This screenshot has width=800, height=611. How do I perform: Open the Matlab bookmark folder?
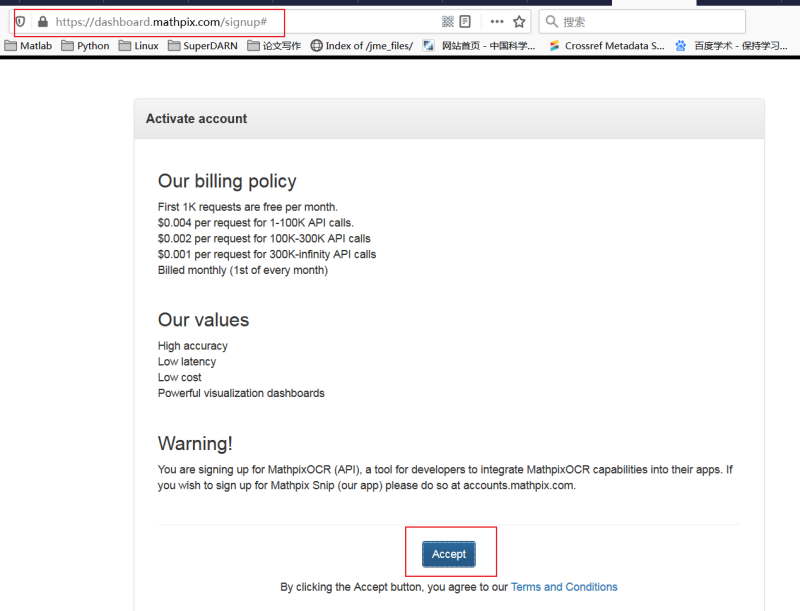pyautogui.click(x=29, y=46)
